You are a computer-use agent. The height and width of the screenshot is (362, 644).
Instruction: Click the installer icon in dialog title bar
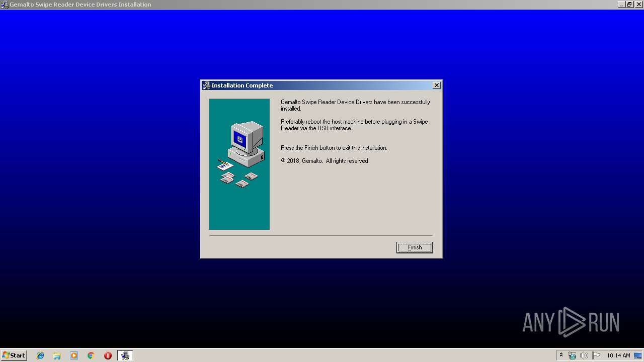[206, 85]
